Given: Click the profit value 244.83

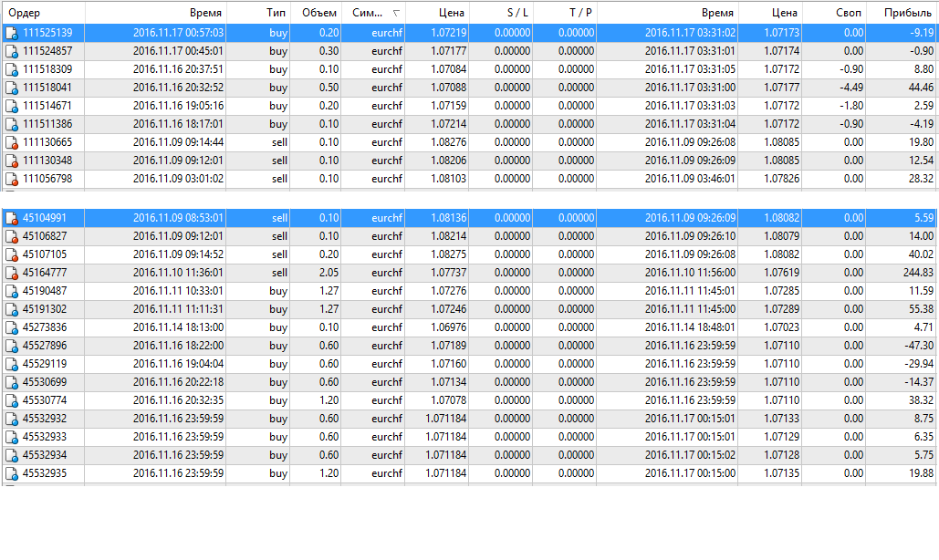Looking at the screenshot, I should coord(918,273).
